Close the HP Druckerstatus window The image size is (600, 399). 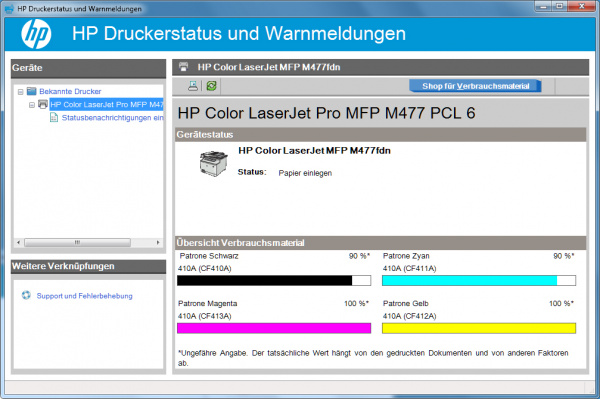581,7
